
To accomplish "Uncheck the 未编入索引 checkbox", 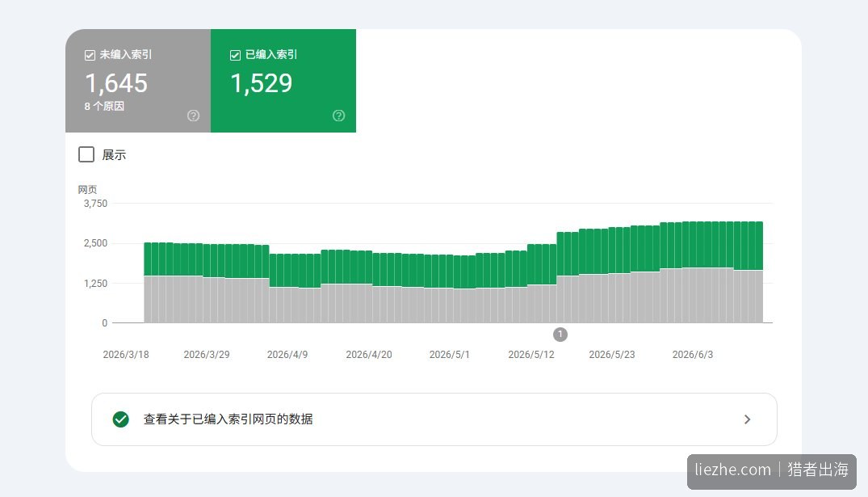I will [x=90, y=55].
